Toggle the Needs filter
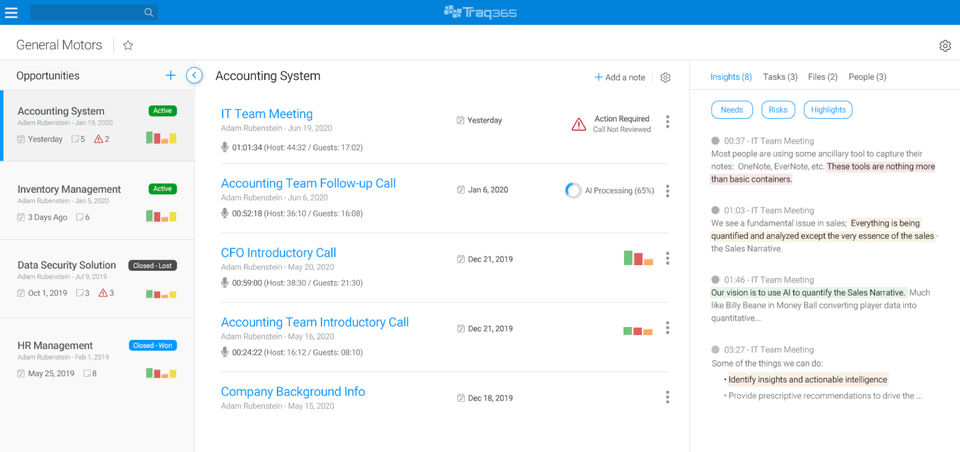 (x=732, y=110)
